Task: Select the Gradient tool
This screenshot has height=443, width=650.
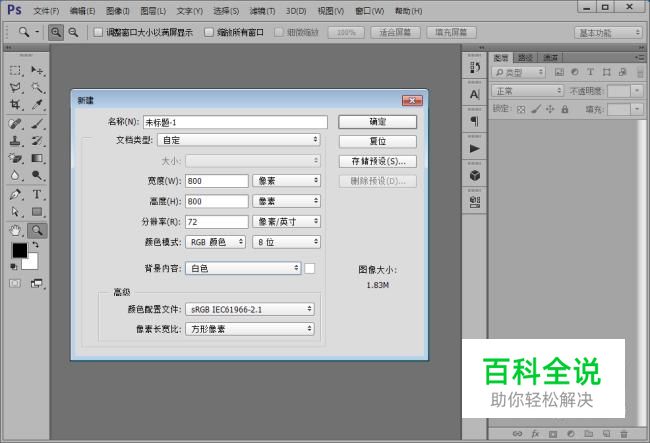Action: coord(37,158)
